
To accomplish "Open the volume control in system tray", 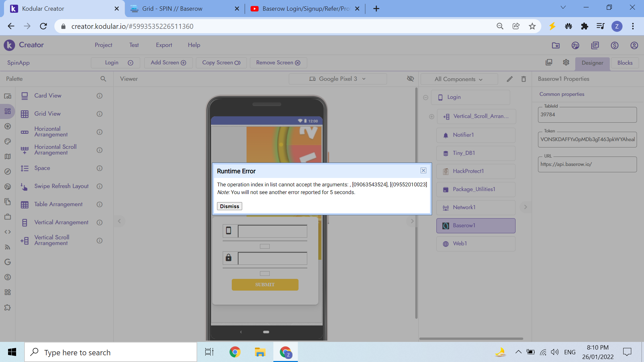I will tap(555, 352).
